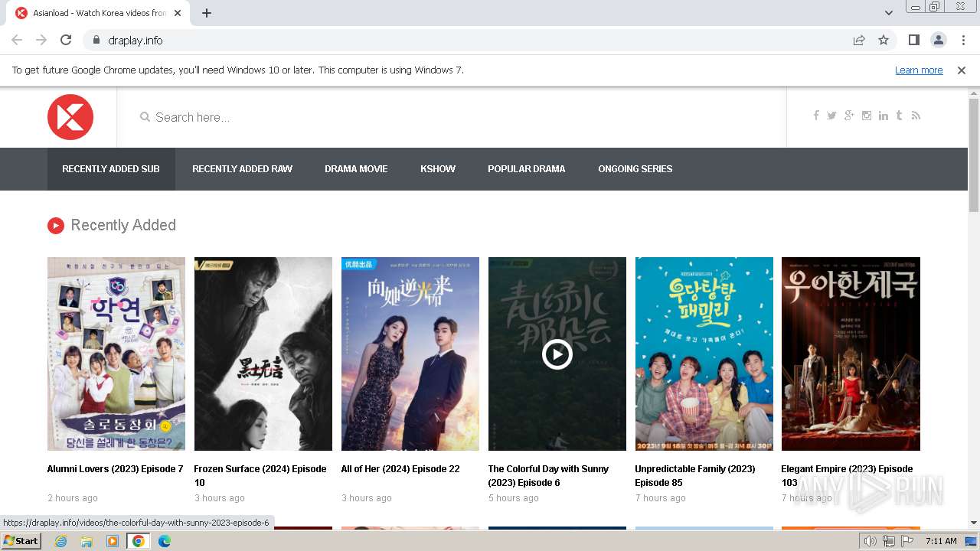Click the browser forward arrow
The width and height of the screenshot is (980, 551).
(x=41, y=40)
